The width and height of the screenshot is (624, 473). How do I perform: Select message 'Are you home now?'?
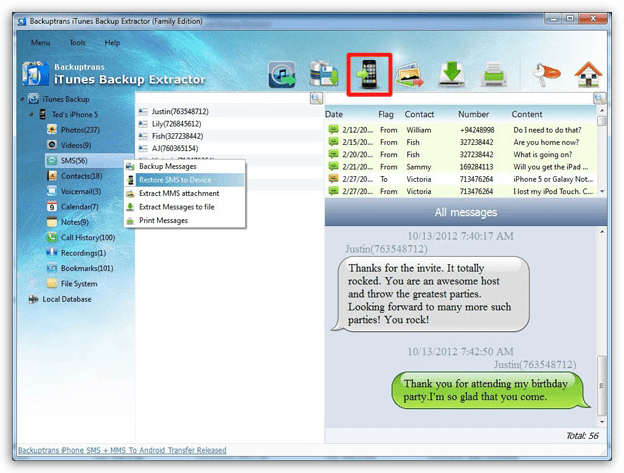pyautogui.click(x=461, y=142)
